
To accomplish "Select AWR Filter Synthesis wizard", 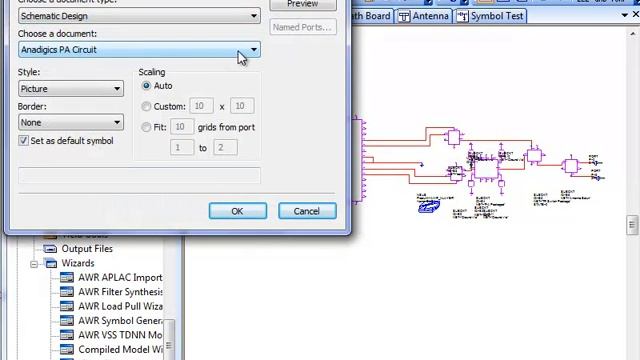I will [120, 292].
